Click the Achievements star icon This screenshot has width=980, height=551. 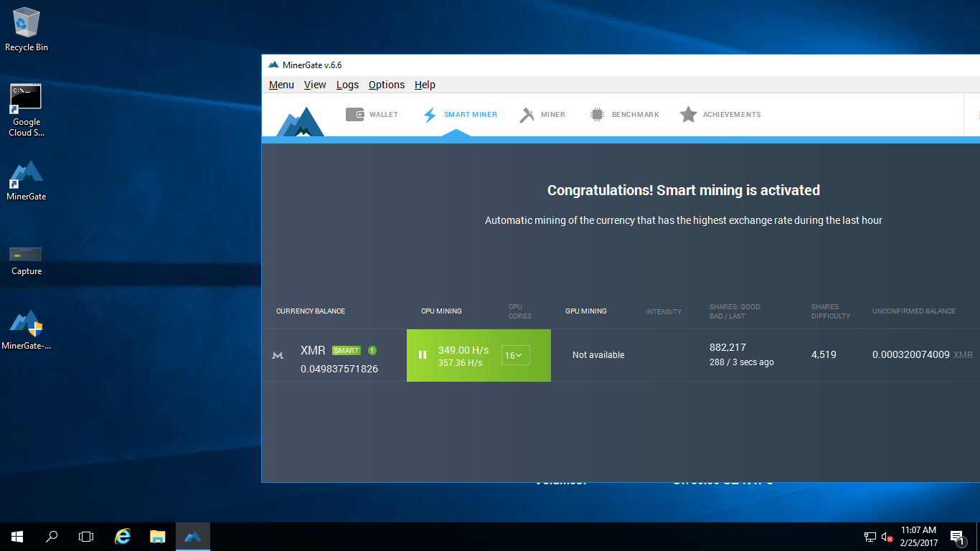(x=689, y=114)
